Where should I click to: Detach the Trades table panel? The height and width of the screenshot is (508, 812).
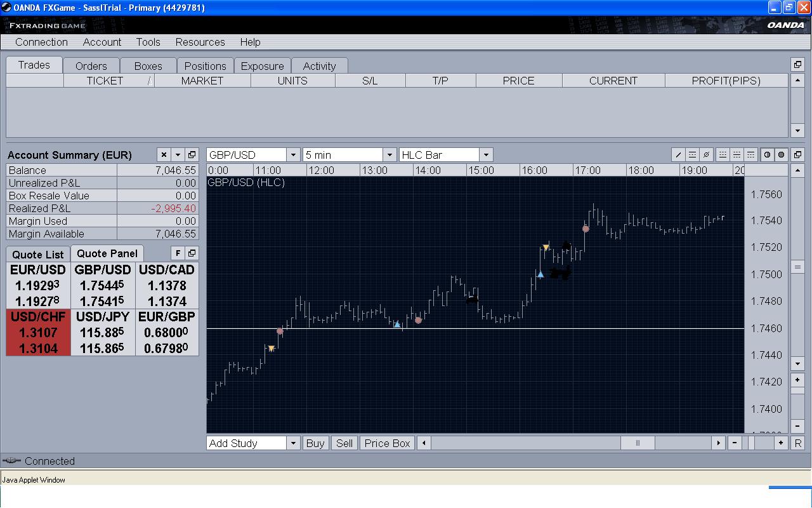pyautogui.click(x=797, y=64)
